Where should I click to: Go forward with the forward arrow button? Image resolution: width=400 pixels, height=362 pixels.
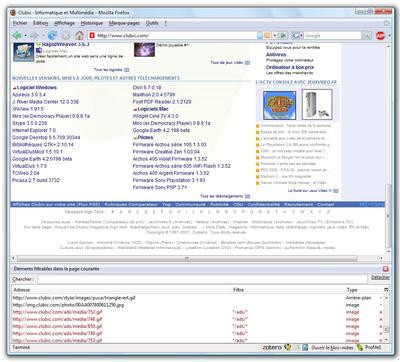coord(34,35)
